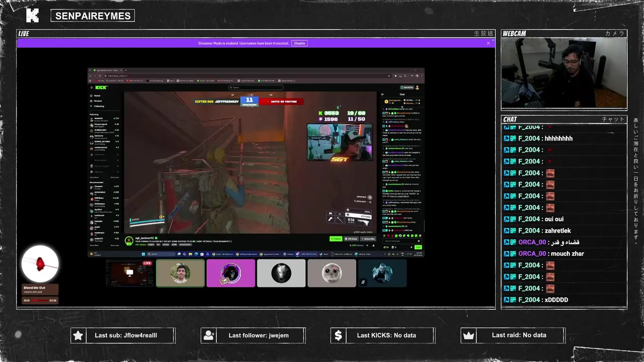Open SENPAI_REYMES in Following list
The height and width of the screenshot is (362, 644).
(105, 143)
